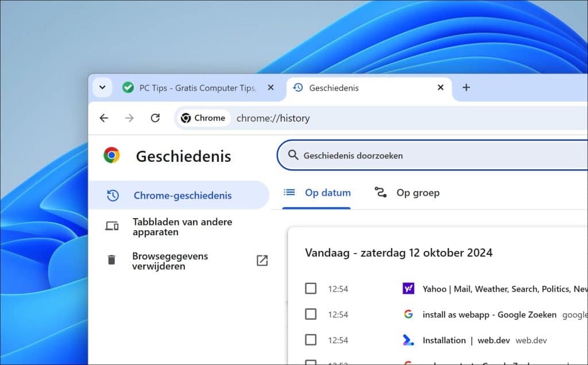Click the magnifier icon in search box
This screenshot has width=588, height=365.
coord(293,155)
